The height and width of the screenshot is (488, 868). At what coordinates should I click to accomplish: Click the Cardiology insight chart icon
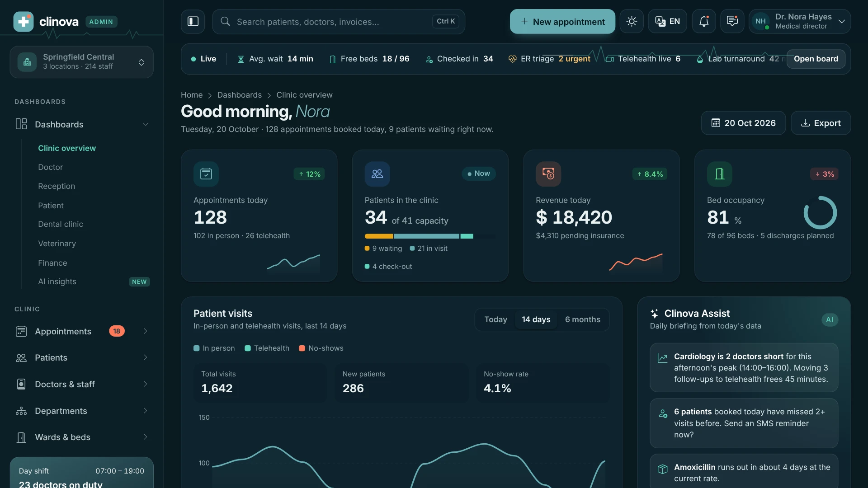pos(662,358)
